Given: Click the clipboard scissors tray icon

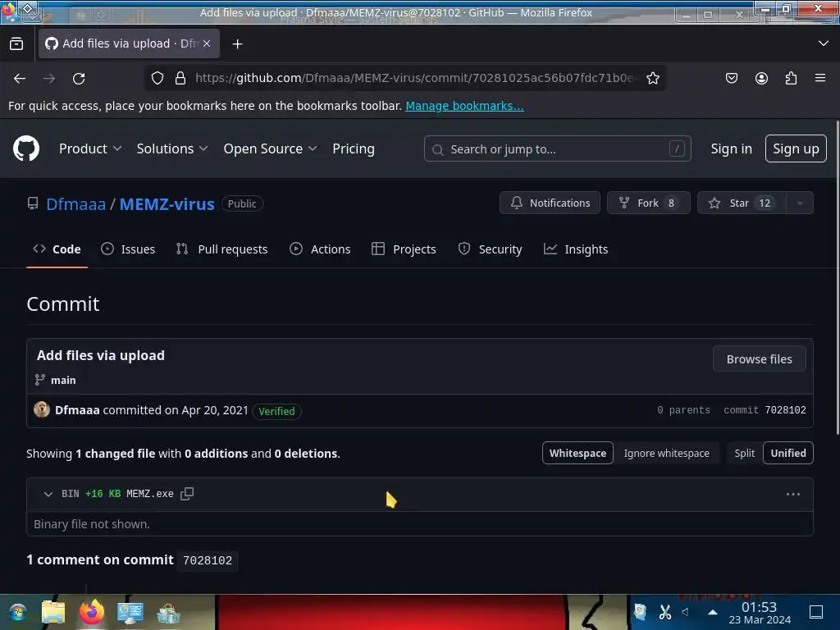Looking at the screenshot, I should click(664, 612).
